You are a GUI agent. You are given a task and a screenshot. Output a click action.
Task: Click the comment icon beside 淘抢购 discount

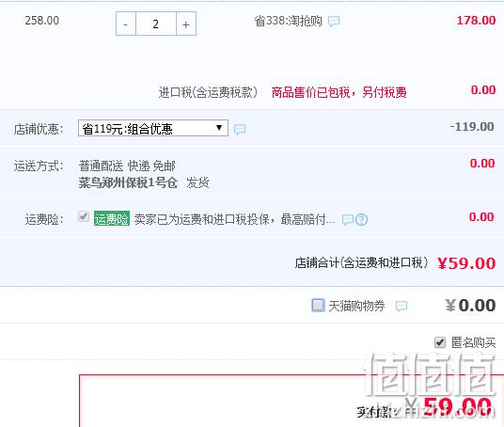[334, 22]
